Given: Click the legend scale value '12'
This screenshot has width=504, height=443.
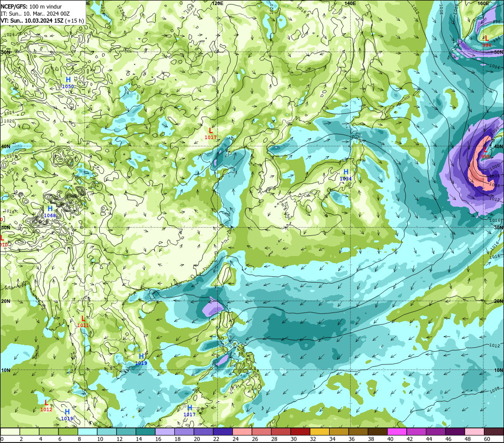Looking at the screenshot, I should coord(119,439).
